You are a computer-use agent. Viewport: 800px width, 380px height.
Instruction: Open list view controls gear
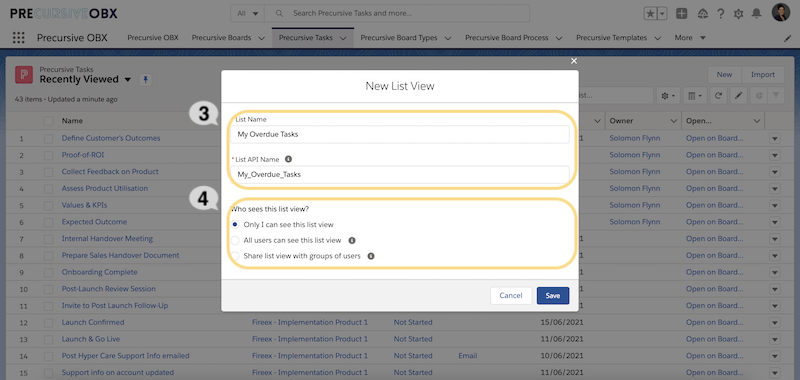pyautogui.click(x=668, y=95)
